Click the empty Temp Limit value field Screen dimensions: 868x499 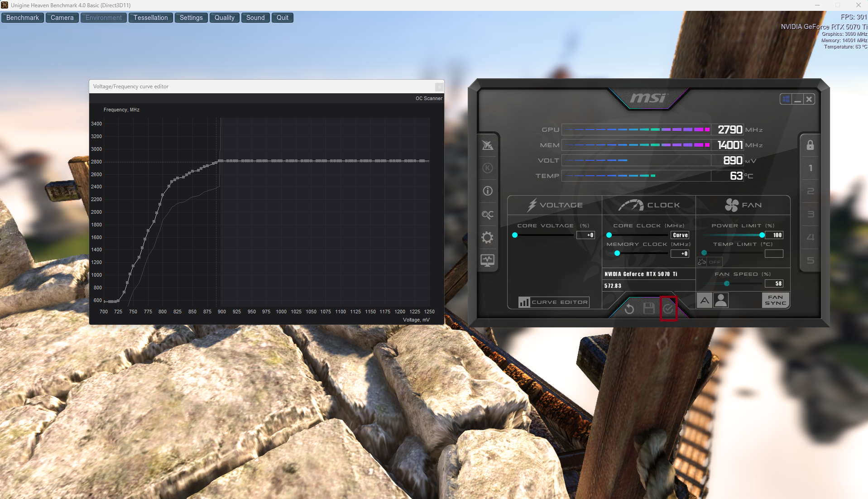click(774, 254)
